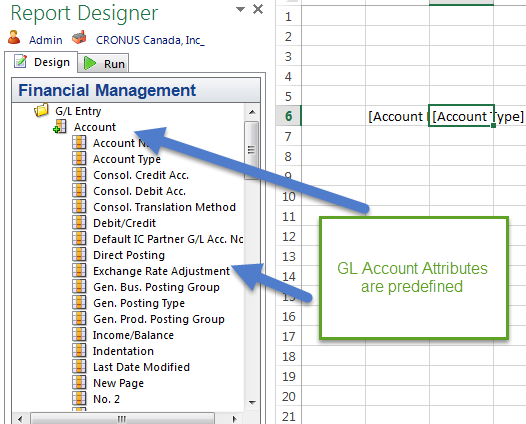Switch to the Design tab

pyautogui.click(x=42, y=62)
